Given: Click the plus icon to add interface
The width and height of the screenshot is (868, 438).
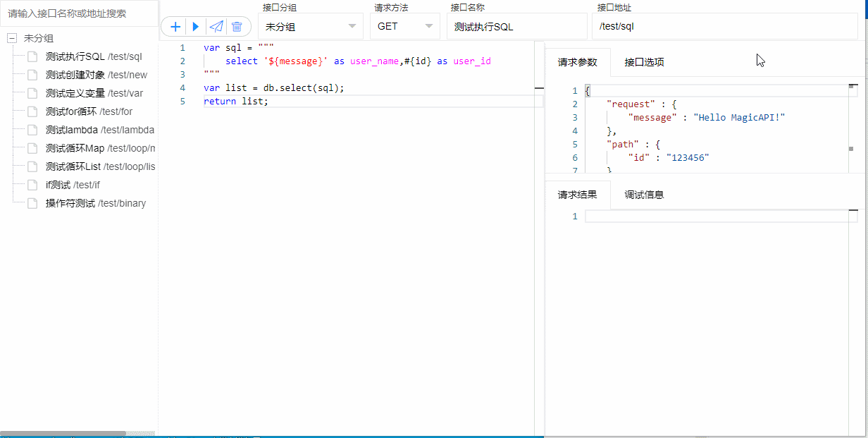Looking at the screenshot, I should (x=176, y=27).
